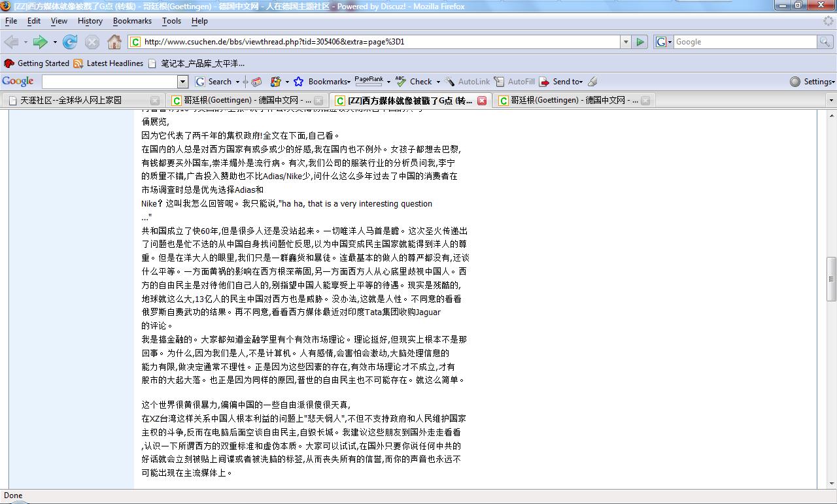Close the 天涯社区 tab
This screenshot has width=837, height=504.
pos(155,101)
